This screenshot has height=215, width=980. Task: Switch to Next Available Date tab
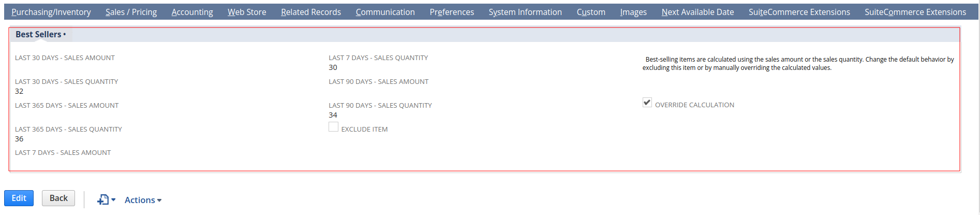(x=697, y=12)
